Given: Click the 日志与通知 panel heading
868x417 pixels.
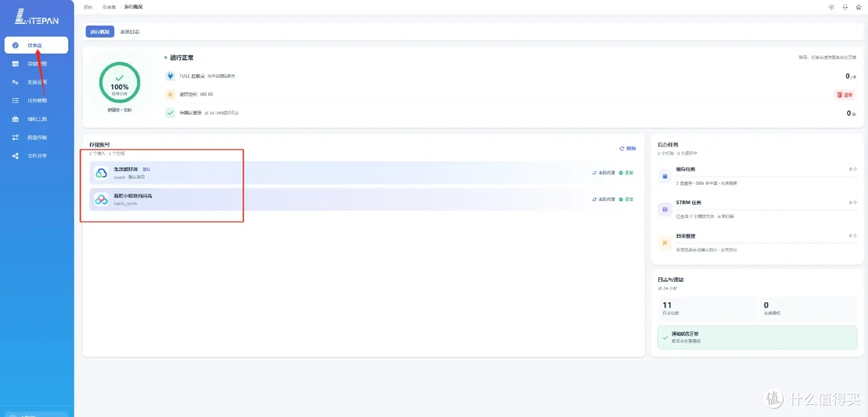Looking at the screenshot, I should [x=671, y=280].
